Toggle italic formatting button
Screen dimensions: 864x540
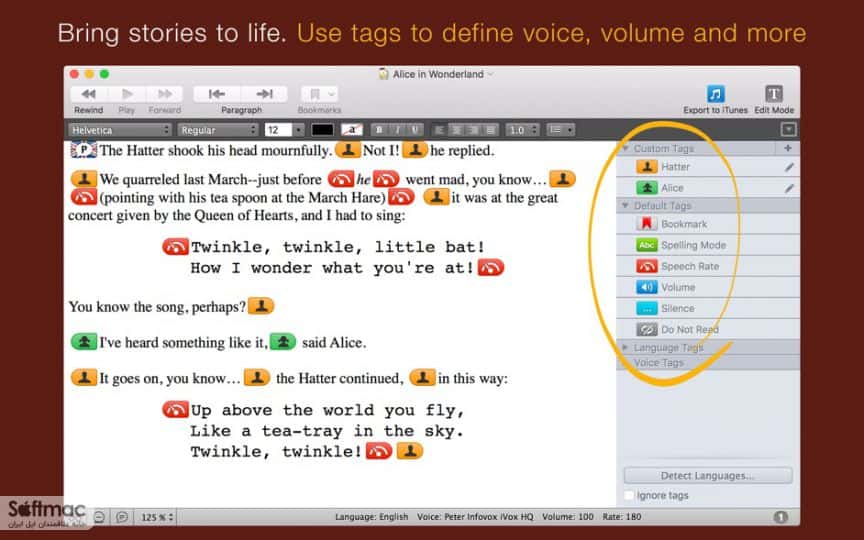pyautogui.click(x=397, y=130)
